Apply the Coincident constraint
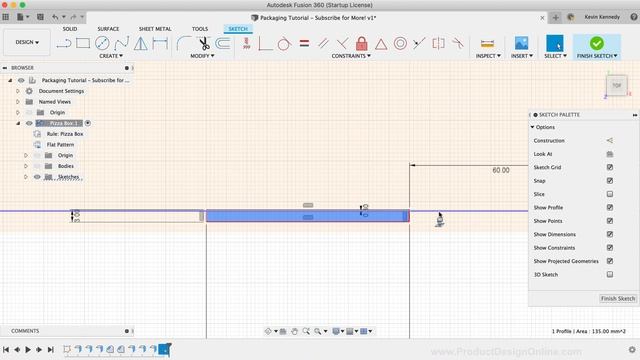The image size is (640, 360). (265, 43)
